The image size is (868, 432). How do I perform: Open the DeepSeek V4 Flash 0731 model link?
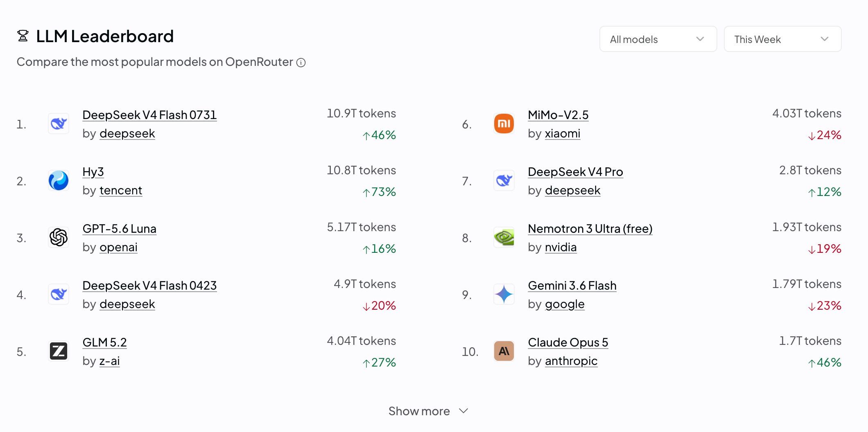click(x=149, y=115)
